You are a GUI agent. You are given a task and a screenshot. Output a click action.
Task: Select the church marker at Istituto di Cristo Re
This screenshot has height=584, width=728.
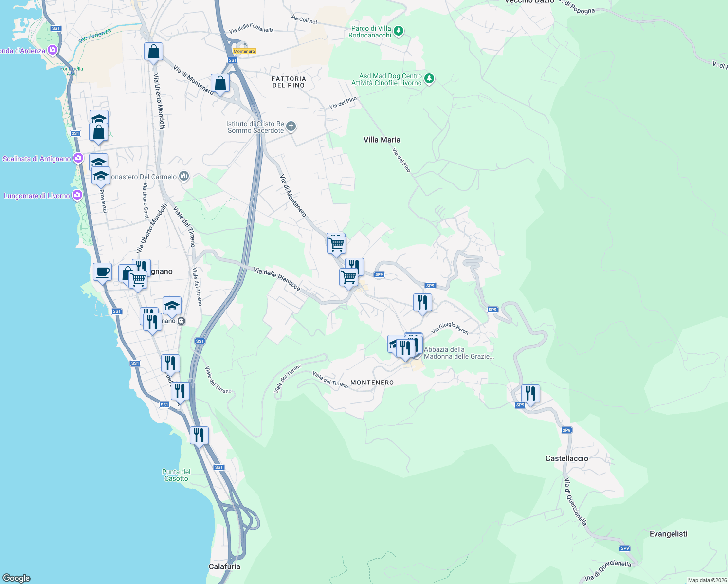coord(291,127)
